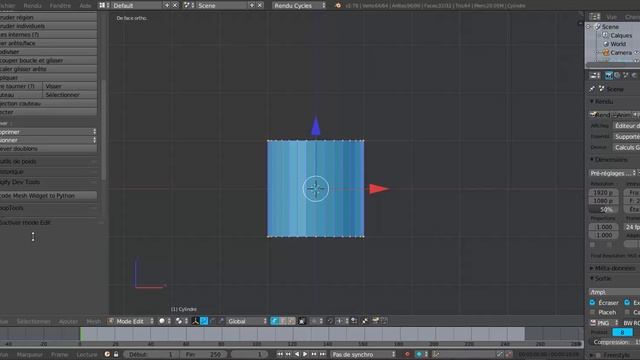640x360 pixels.
Task: Select vertex select mode
Action: pyautogui.click(x=274, y=321)
